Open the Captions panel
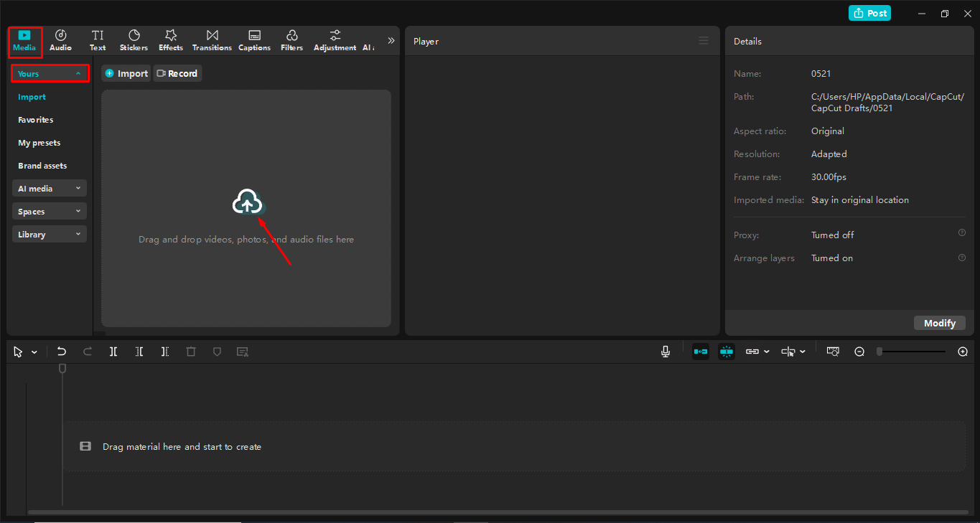980x523 pixels. [x=254, y=39]
